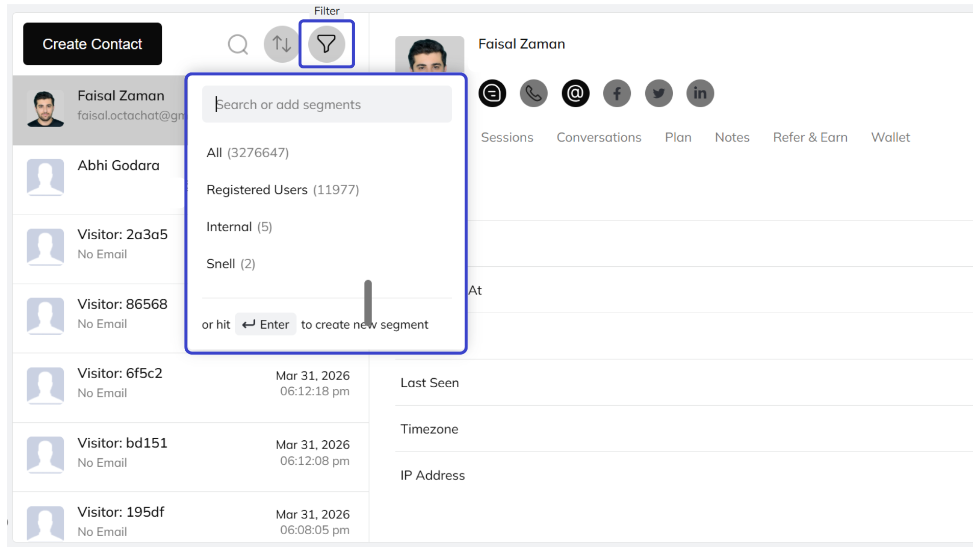Click the phone call icon
The width and height of the screenshot is (980, 551).
[x=533, y=93]
